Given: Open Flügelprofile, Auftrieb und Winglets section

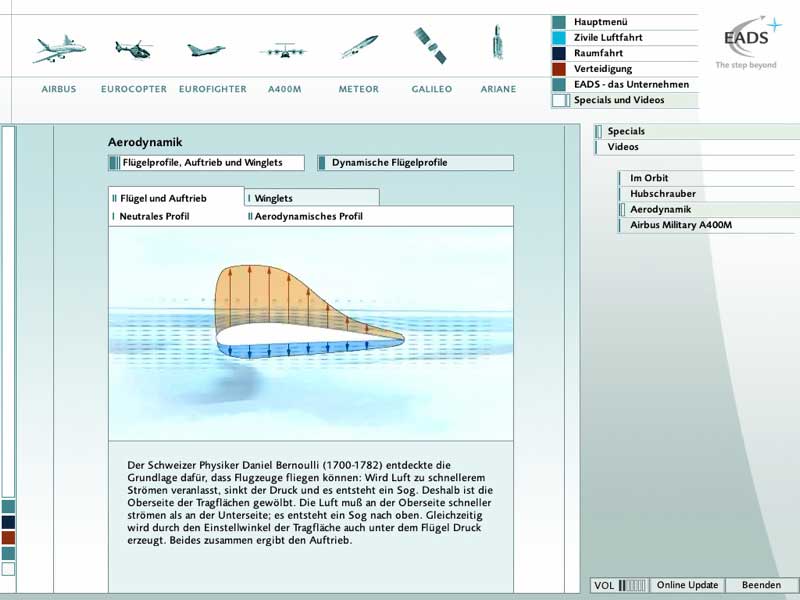Looking at the screenshot, I should [x=206, y=163].
